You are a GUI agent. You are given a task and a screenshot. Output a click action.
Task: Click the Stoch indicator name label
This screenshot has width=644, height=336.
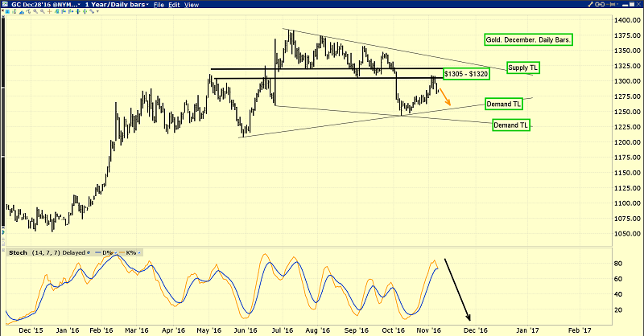point(17,252)
